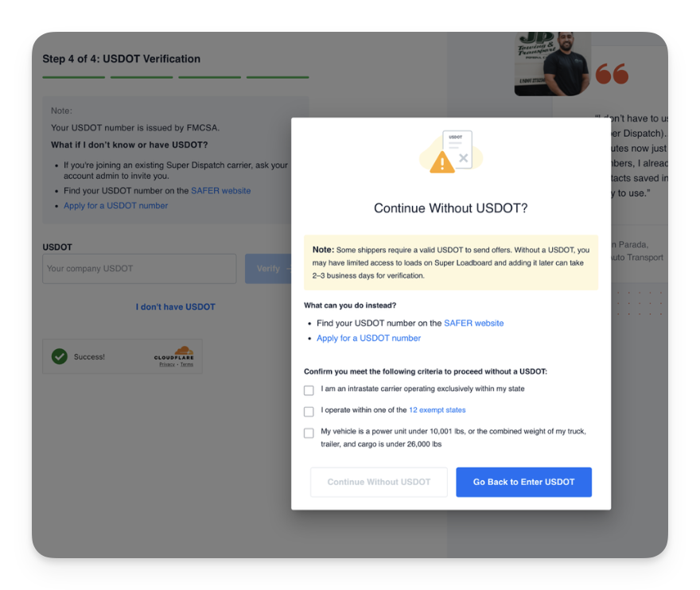Click the Verify button
700x590 pixels.
268,269
